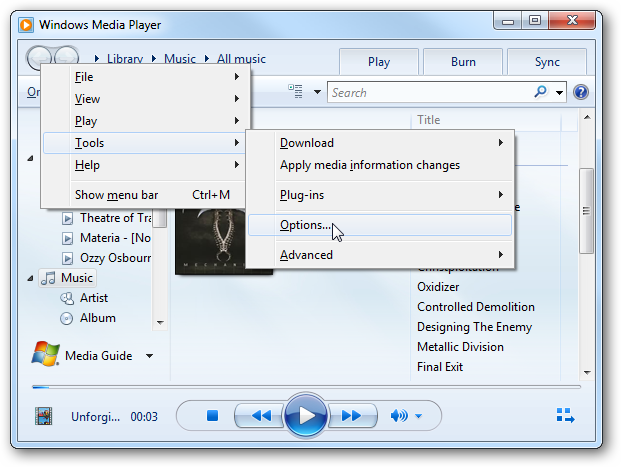Open the View submenu
Image resolution: width=621 pixels, height=467 pixels.
(x=145, y=99)
